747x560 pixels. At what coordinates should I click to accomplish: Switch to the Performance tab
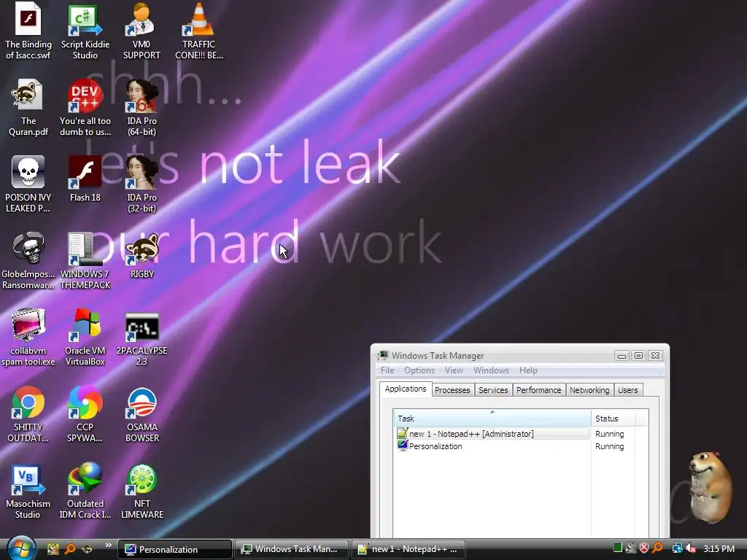point(539,390)
